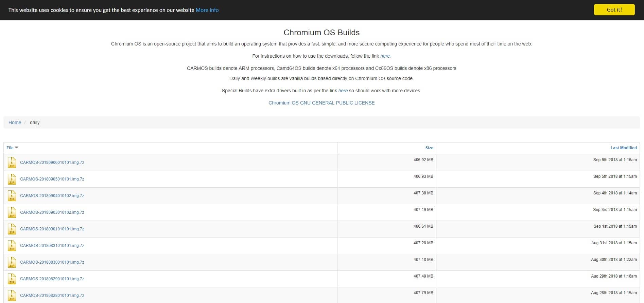This screenshot has height=303, width=644.
Task: Open the Special Builds drivers 'here' link
Action: point(343,91)
